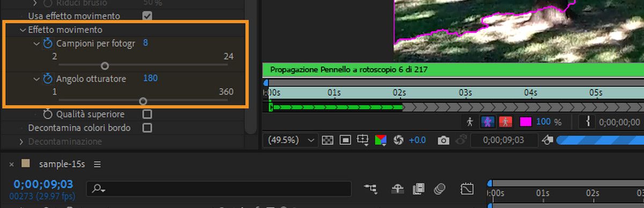The image size is (644, 208).
Task: Click the Decontamina colori bordo label
Action: pos(79,128)
